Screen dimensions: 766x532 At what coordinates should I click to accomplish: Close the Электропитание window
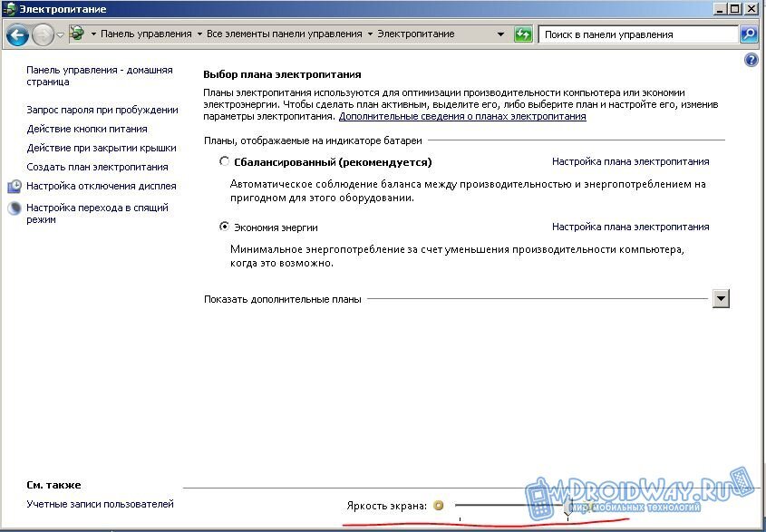click(x=751, y=9)
